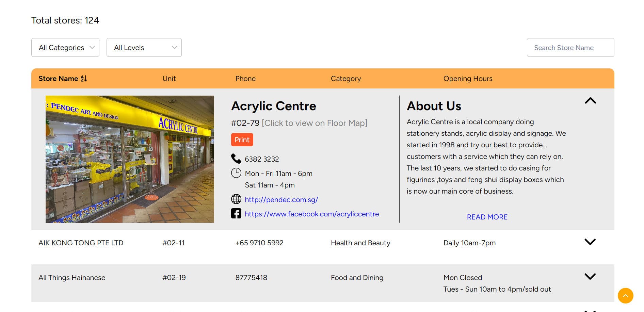The image size is (644, 312).
Task: Click the Food and Dining category cell
Action: point(357,278)
